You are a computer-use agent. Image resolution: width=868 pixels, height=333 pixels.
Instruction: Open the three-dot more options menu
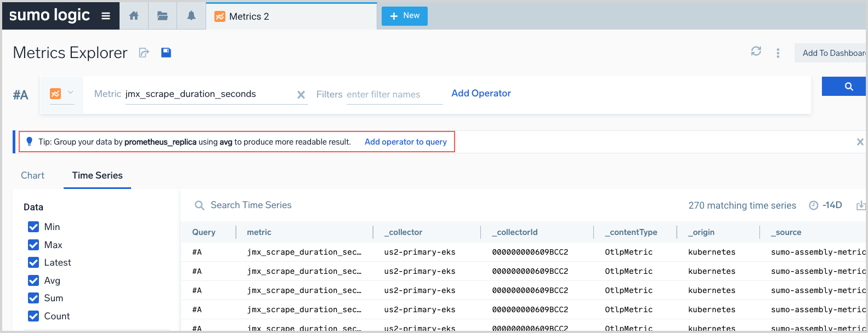point(778,53)
